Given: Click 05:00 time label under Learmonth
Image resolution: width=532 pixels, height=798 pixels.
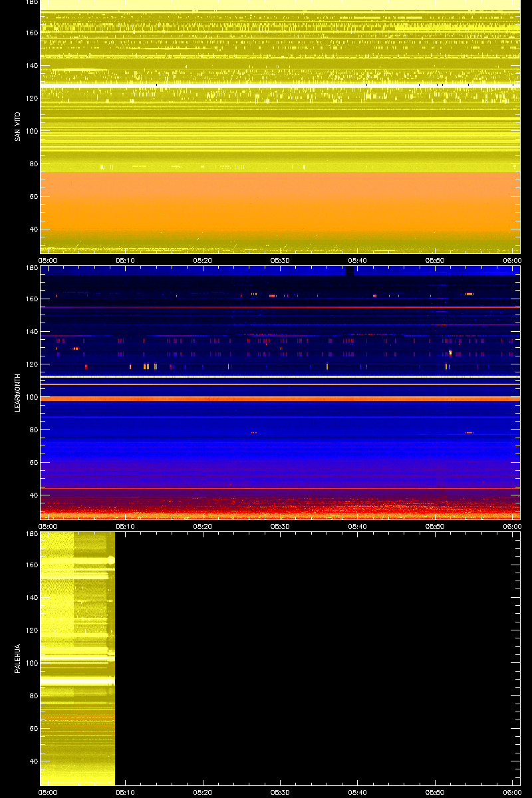Looking at the screenshot, I should [48, 526].
